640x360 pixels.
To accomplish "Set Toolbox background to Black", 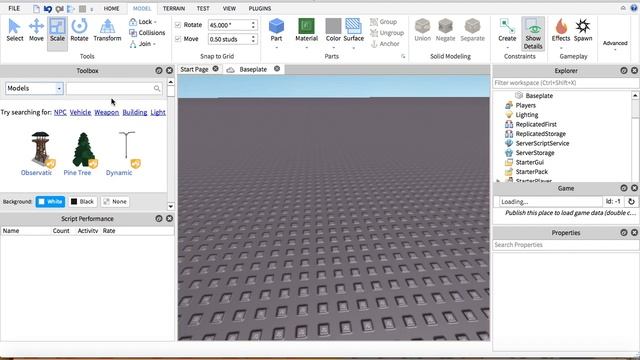I will 82,202.
